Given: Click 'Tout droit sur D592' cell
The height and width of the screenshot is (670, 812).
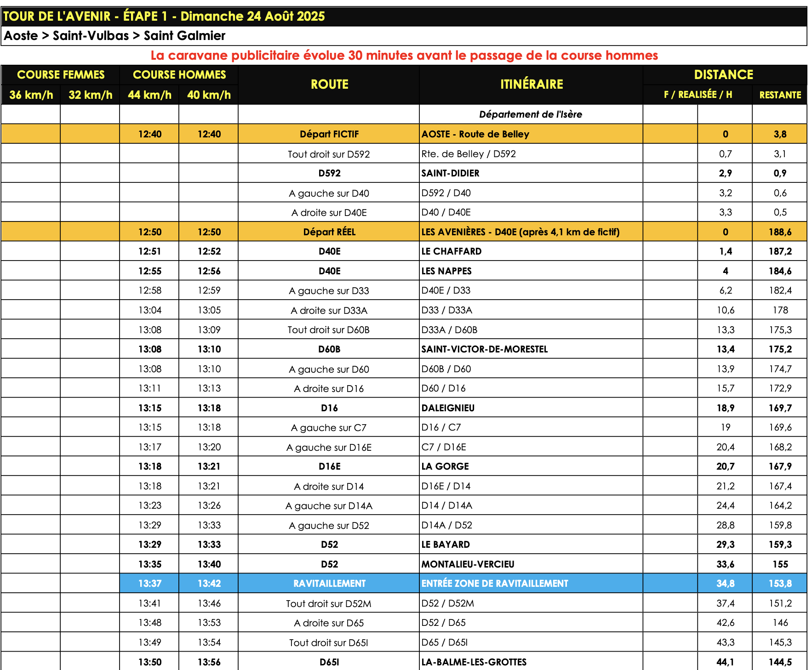Looking at the screenshot, I should coord(329,154).
